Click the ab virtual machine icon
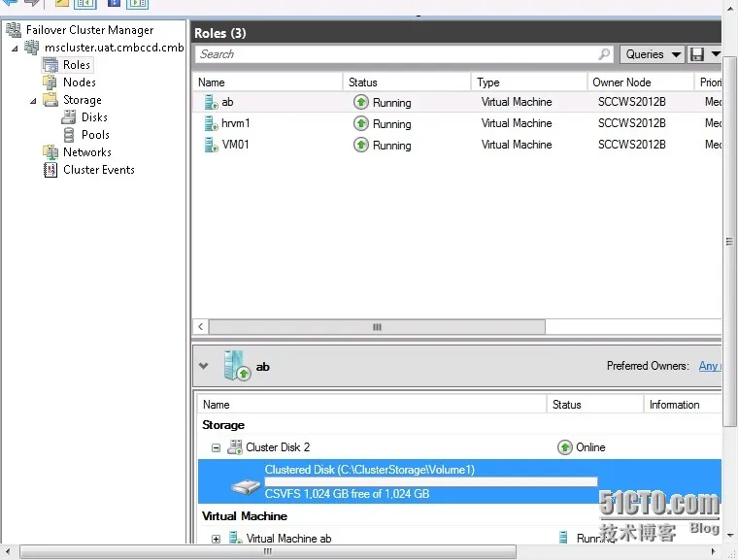This screenshot has width=738, height=560. (211, 102)
